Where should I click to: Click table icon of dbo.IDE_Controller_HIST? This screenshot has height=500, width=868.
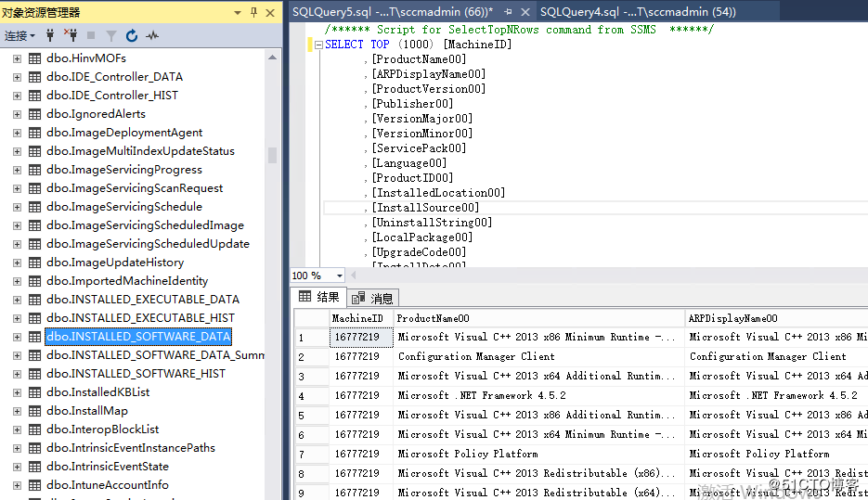[35, 96]
